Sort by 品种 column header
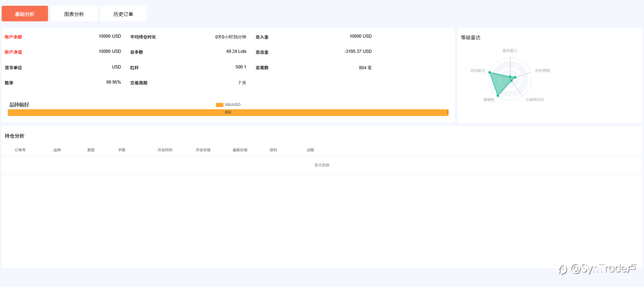 pyautogui.click(x=57, y=150)
